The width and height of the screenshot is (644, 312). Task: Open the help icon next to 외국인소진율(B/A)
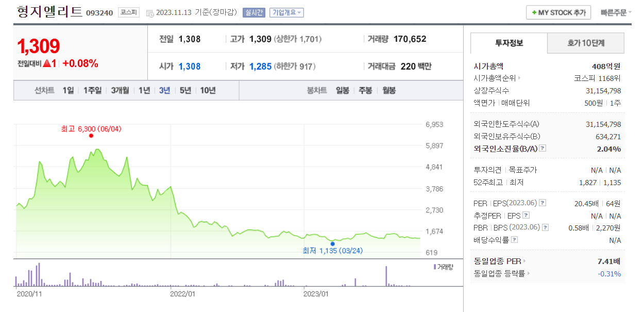coord(543,149)
